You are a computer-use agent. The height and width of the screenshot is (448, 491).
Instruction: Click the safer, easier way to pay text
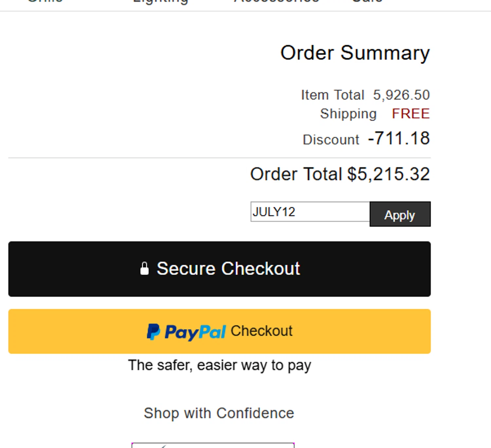click(x=219, y=365)
